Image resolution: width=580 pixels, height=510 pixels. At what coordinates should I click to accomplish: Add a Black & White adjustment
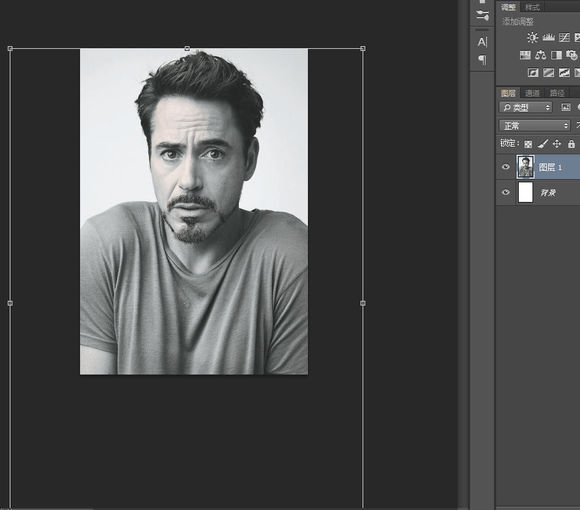click(556, 55)
